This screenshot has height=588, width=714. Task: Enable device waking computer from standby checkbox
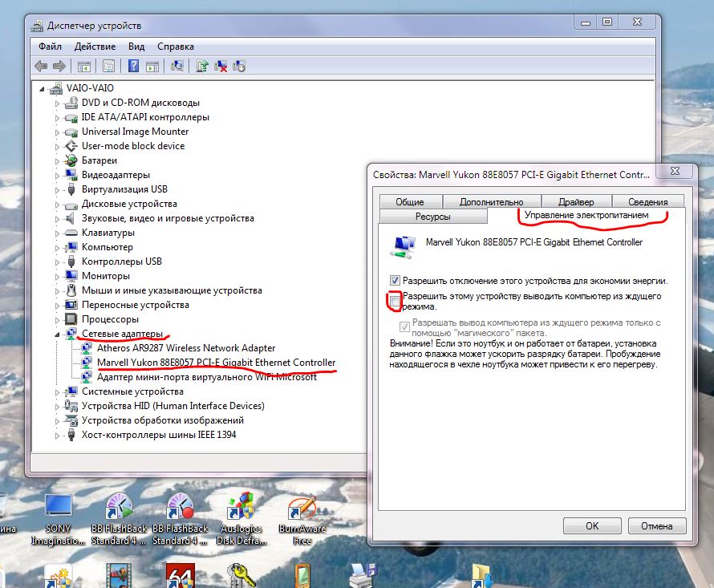click(394, 301)
